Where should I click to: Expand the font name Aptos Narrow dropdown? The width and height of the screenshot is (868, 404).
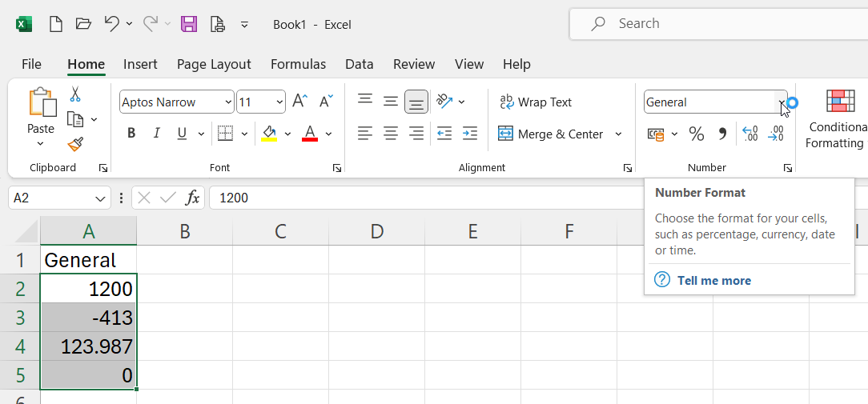(228, 102)
